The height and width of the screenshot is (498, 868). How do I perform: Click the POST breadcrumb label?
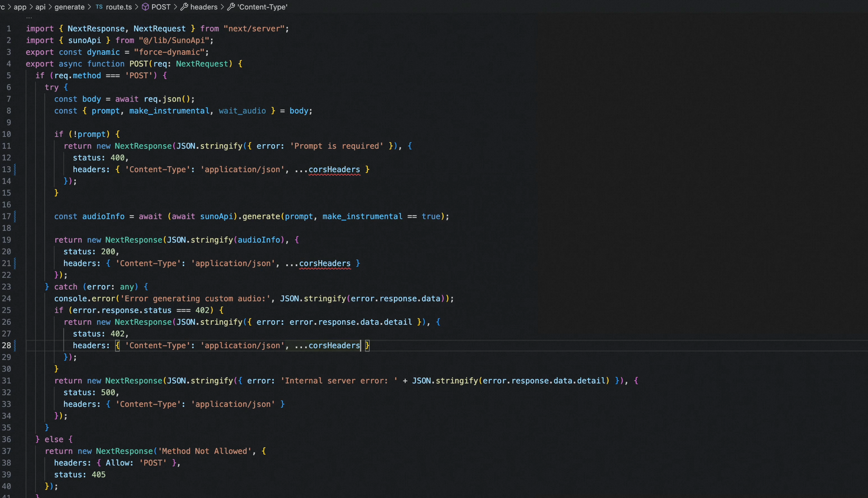tap(161, 7)
